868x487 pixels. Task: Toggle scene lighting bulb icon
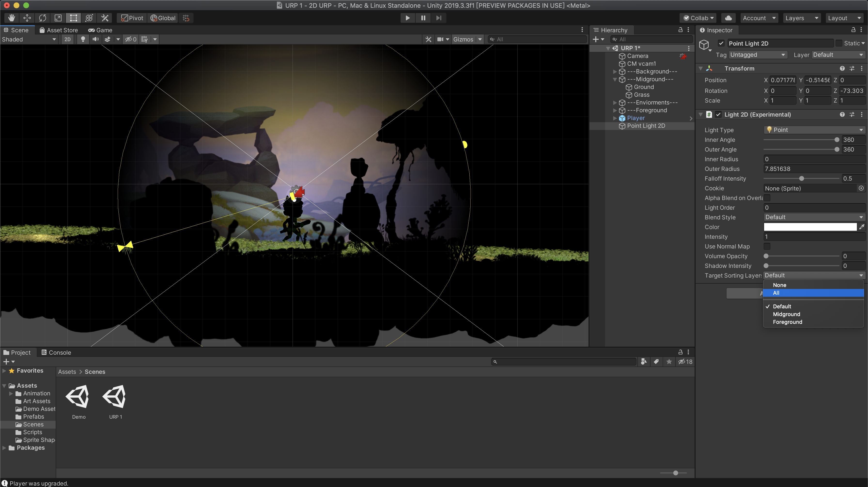[83, 39]
